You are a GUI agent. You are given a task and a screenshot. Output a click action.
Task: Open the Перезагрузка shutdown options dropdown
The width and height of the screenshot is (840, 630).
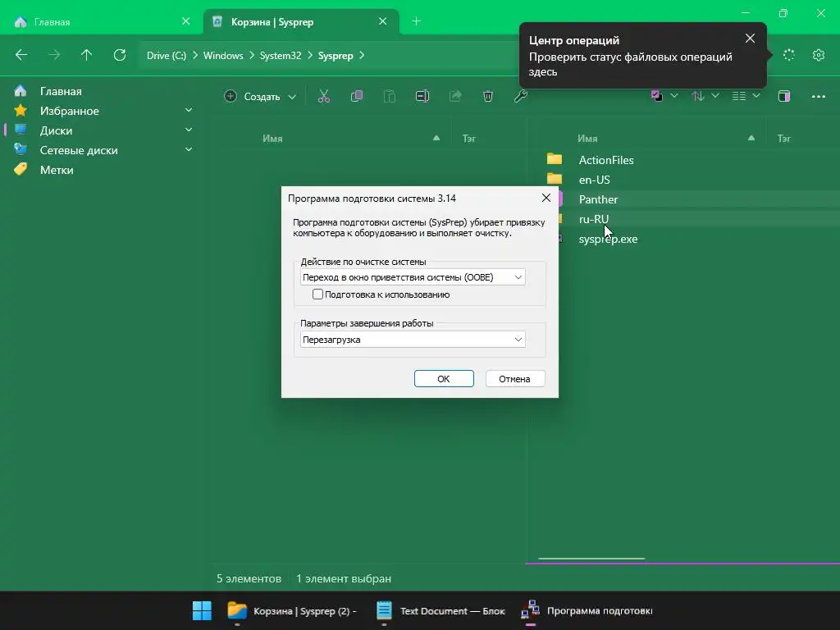(413, 339)
